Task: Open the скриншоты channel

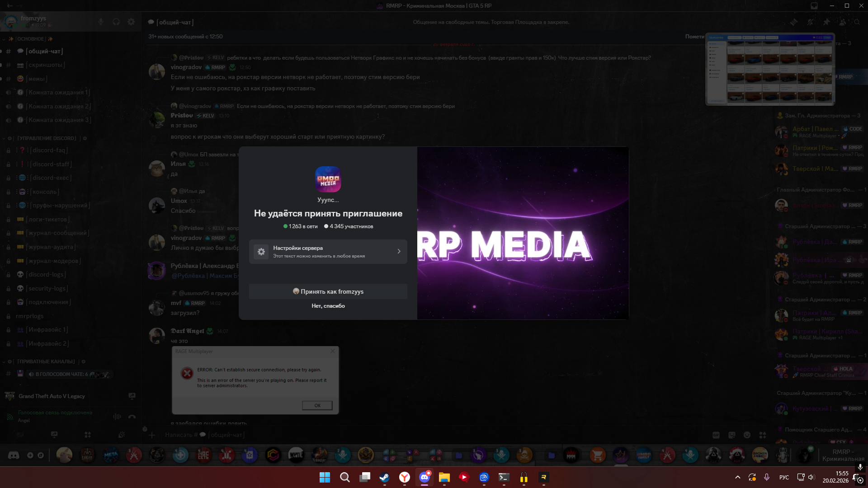Action: point(45,65)
